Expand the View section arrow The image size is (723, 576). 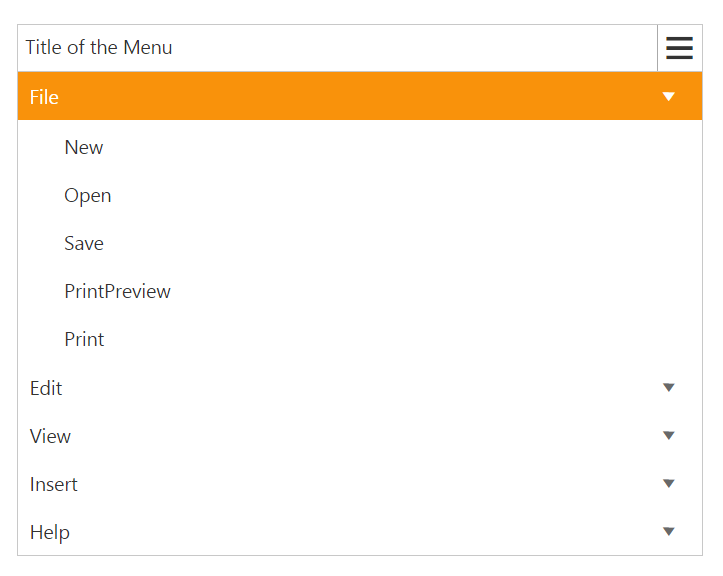point(669,436)
